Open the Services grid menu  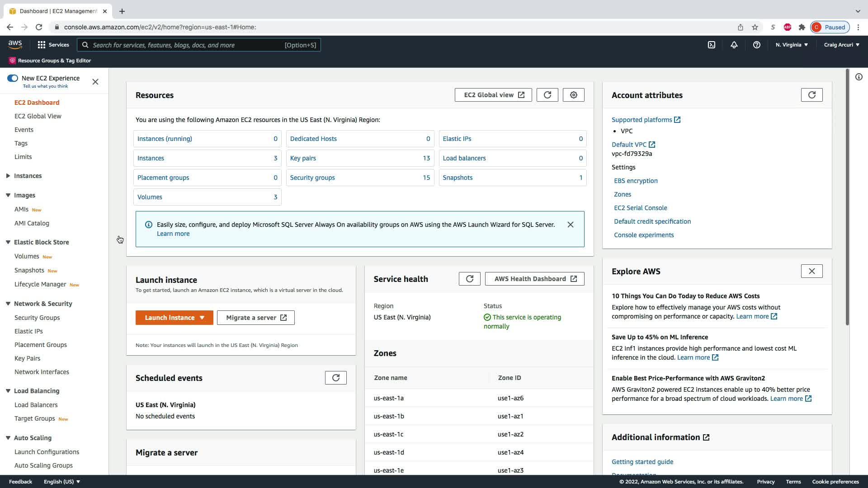(x=53, y=45)
